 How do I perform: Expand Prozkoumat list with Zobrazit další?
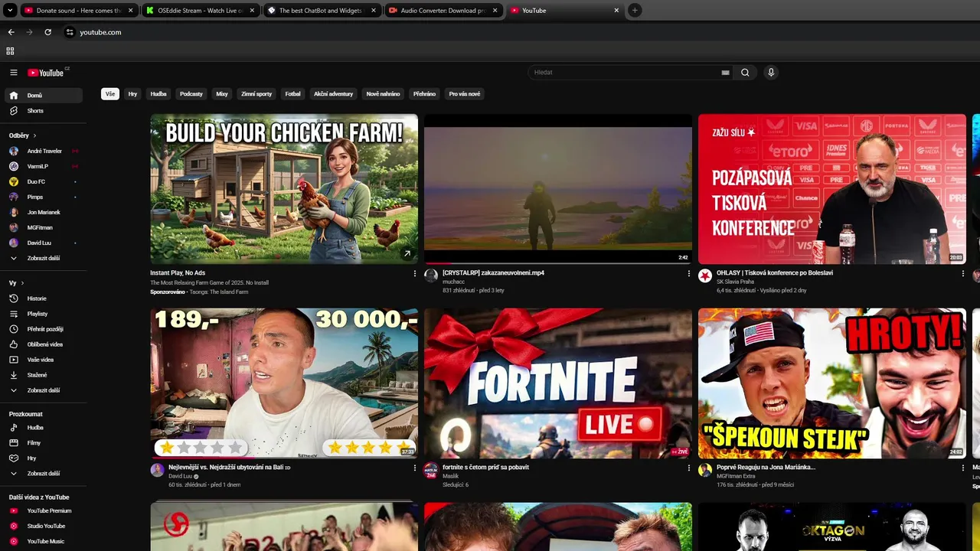point(44,474)
